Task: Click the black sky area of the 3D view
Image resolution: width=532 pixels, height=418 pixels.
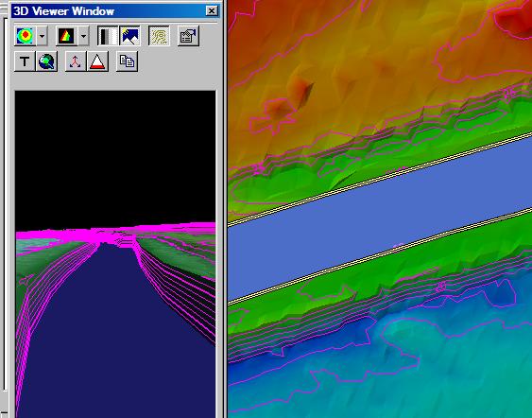Action: point(115,156)
